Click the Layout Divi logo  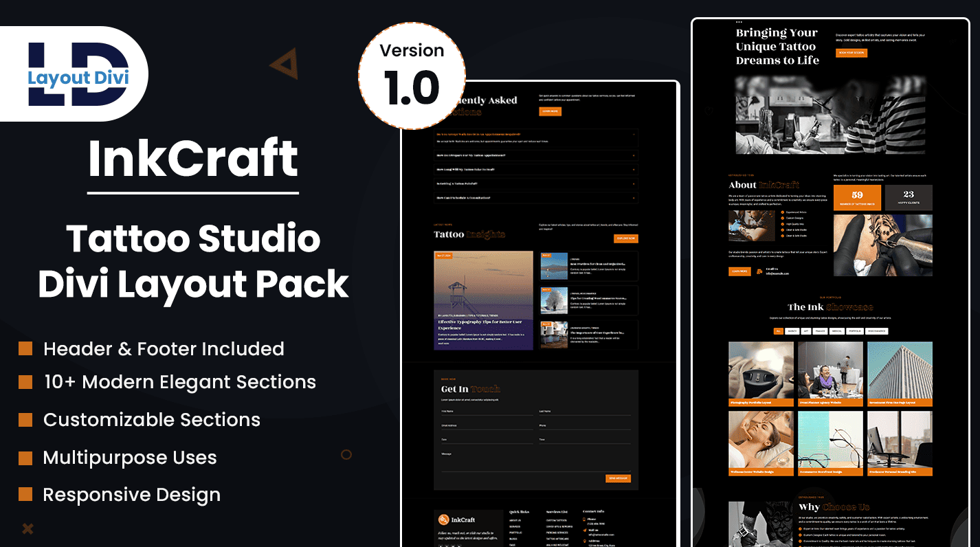[x=78, y=74]
